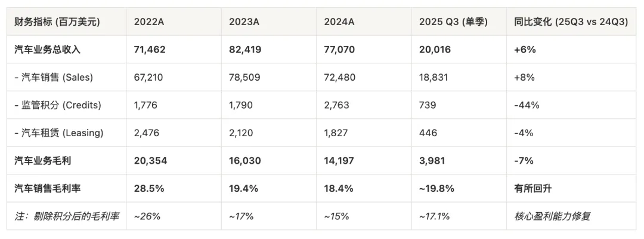Click the 82,419 revenue cell
This screenshot has height=239, width=644.
click(x=245, y=50)
